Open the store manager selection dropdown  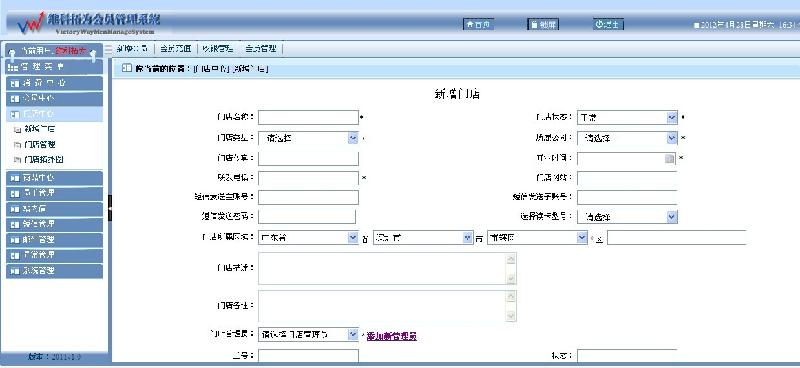(x=308, y=335)
